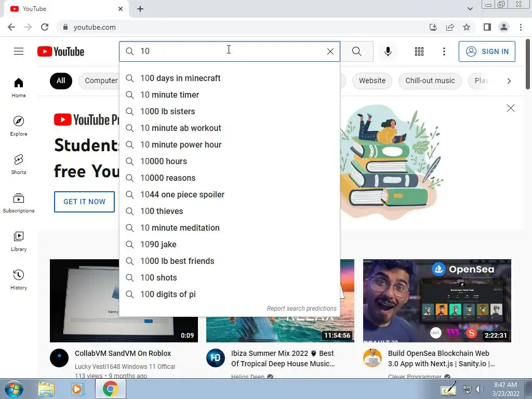Show more filter chips with right arrow
The image size is (532, 399).
(509, 81)
